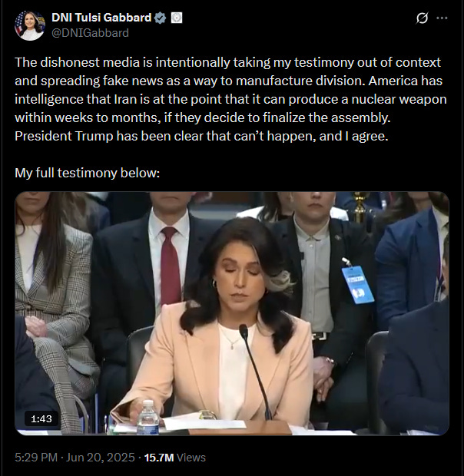
Task: Click the 5:29 PM timestamp
Action: [36, 457]
